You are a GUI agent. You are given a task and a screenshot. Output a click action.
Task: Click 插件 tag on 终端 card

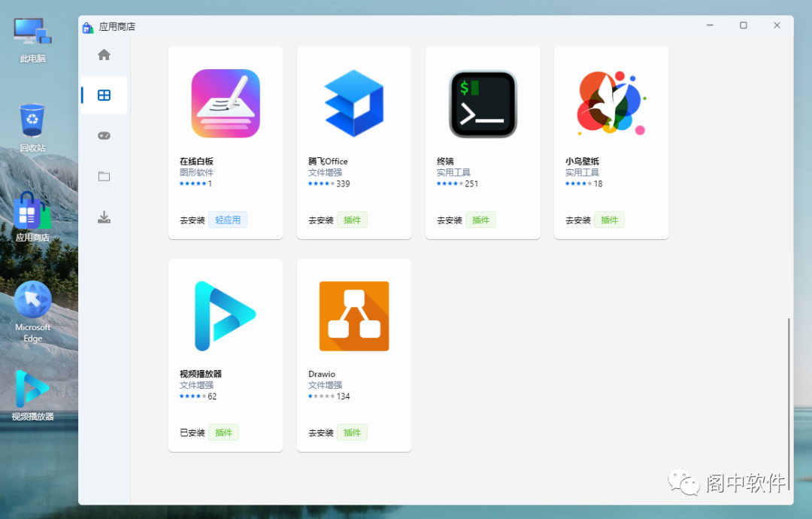pyautogui.click(x=480, y=220)
